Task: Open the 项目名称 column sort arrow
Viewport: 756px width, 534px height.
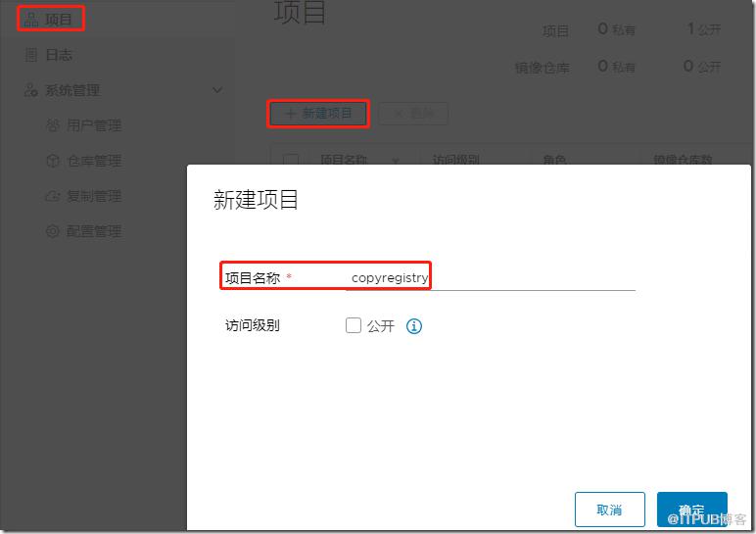Action: [396, 160]
